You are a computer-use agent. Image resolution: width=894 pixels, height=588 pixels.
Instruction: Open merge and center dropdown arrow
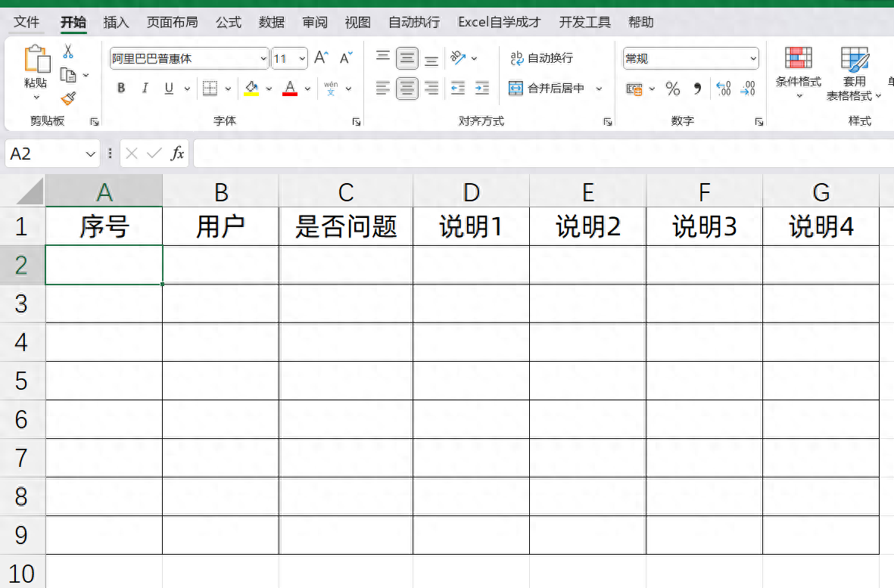(600, 89)
